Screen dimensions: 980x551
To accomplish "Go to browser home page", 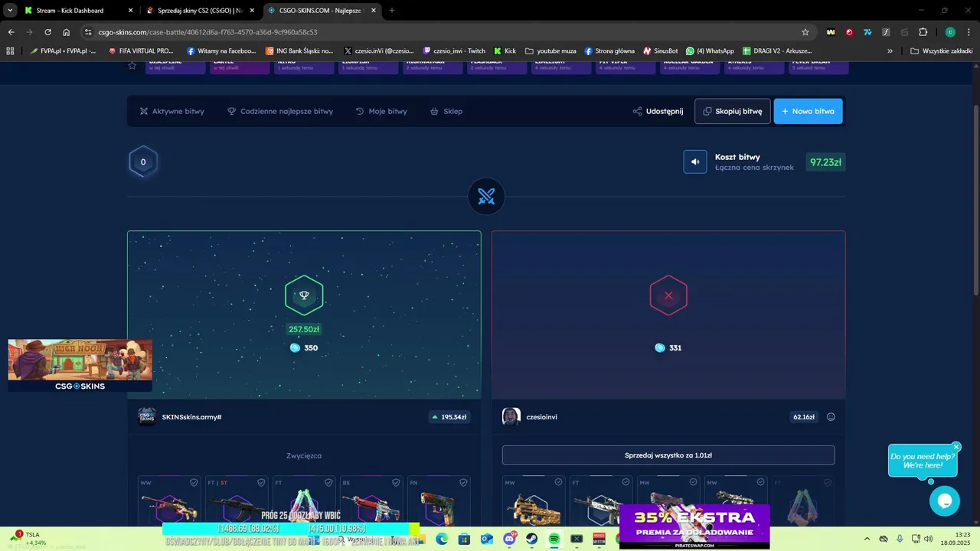I will (x=67, y=32).
